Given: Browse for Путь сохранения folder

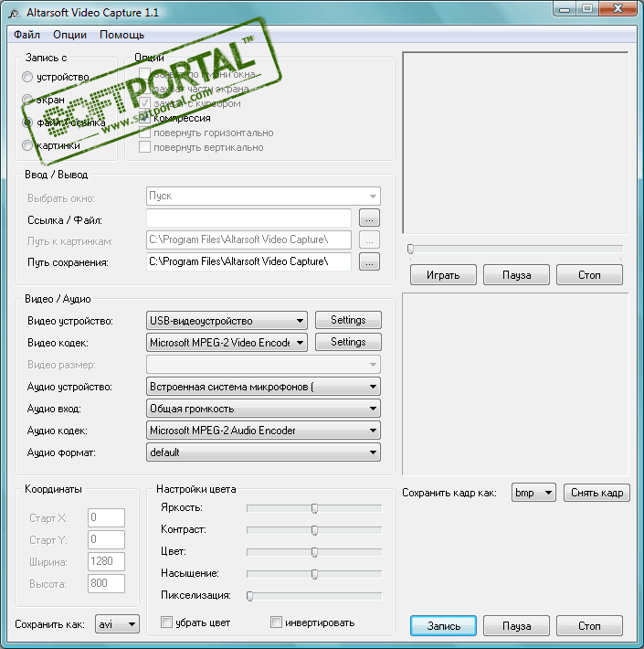Looking at the screenshot, I should (369, 261).
